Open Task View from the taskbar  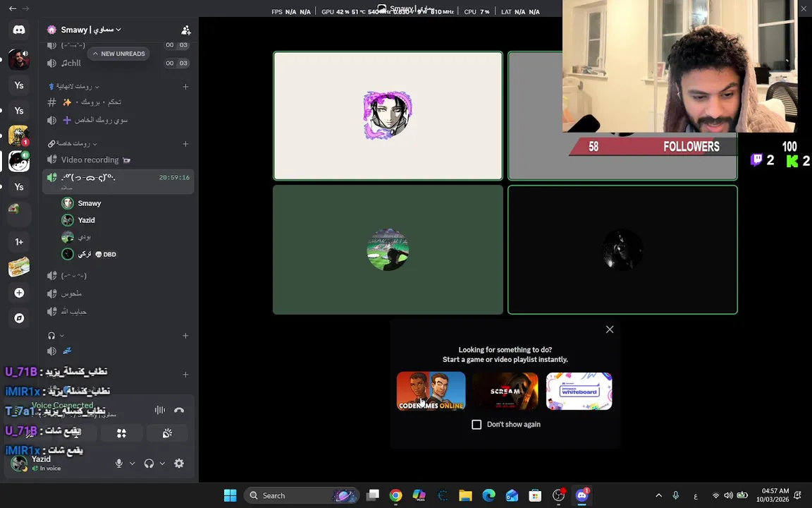[x=372, y=495]
